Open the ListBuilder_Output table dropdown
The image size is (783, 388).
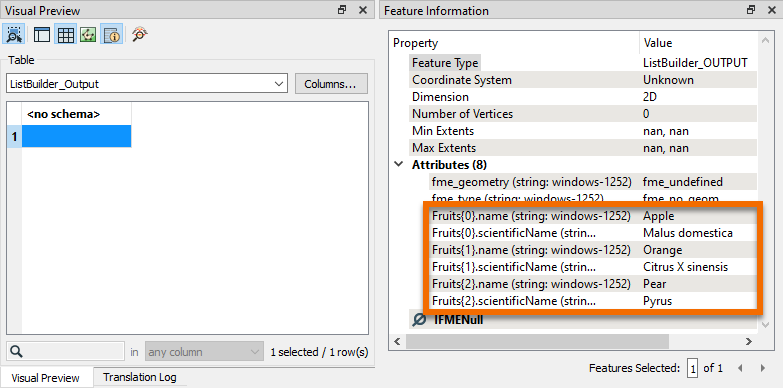pyautogui.click(x=147, y=83)
